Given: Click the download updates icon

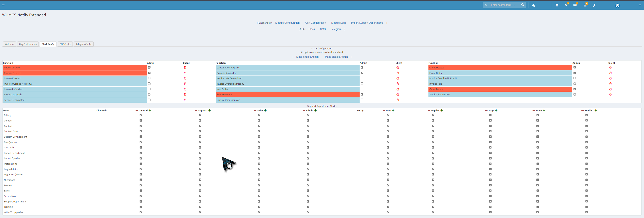Looking at the screenshot, I should click(x=585, y=5).
